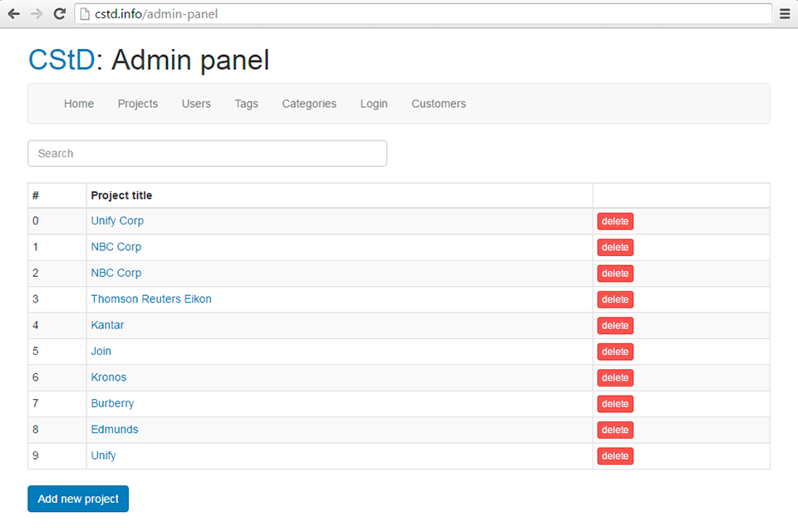Focus the cstd.info/admin-panel address bar

[423, 14]
